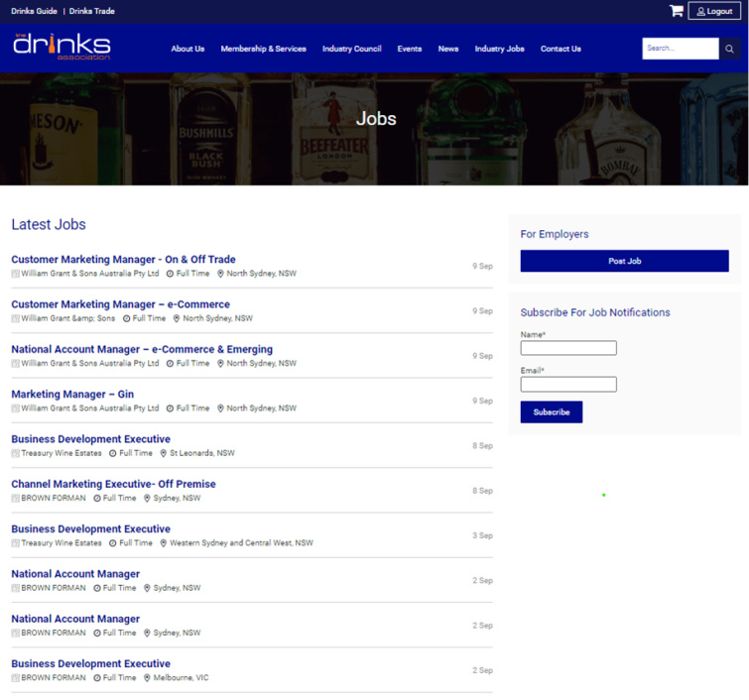Click clock icon in St Leonards job row
749x700 pixels.
[113, 453]
